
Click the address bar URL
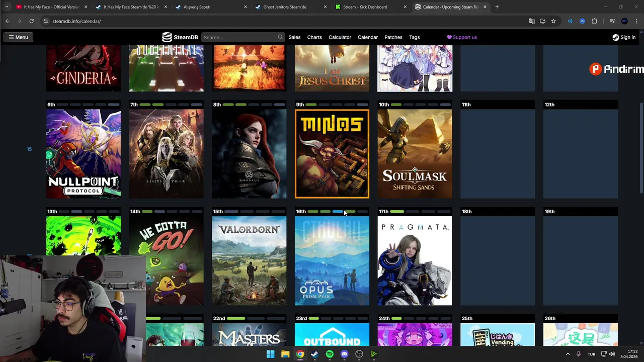(76, 21)
